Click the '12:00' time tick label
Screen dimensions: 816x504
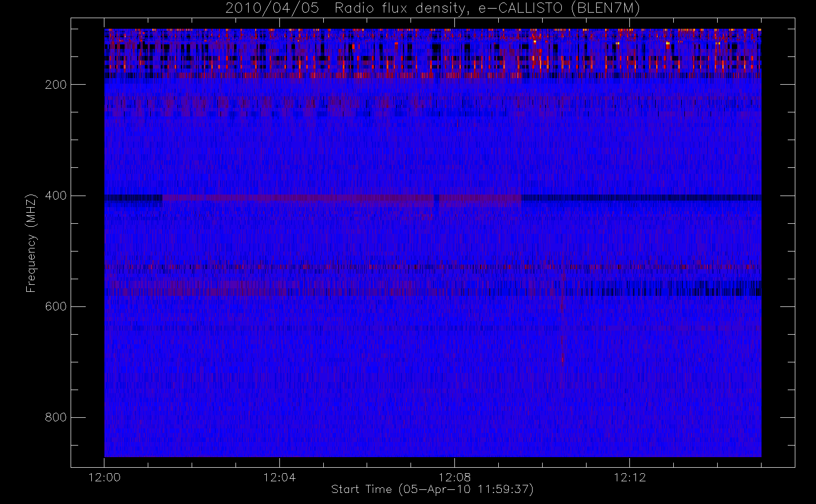pos(104,477)
